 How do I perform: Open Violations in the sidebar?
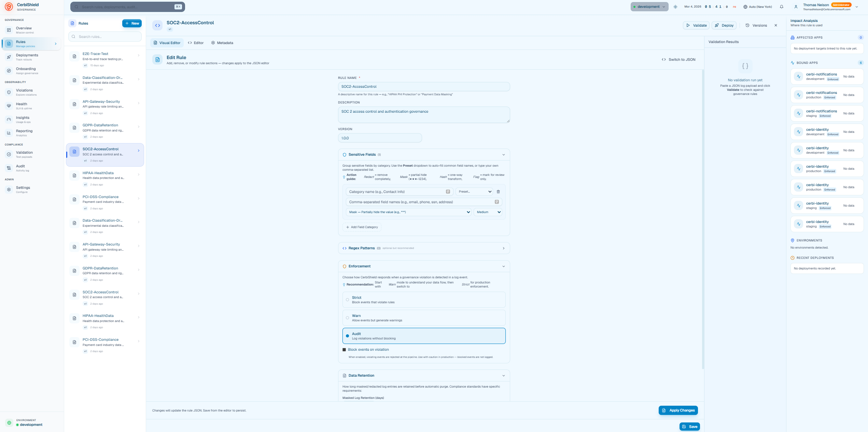point(24,92)
